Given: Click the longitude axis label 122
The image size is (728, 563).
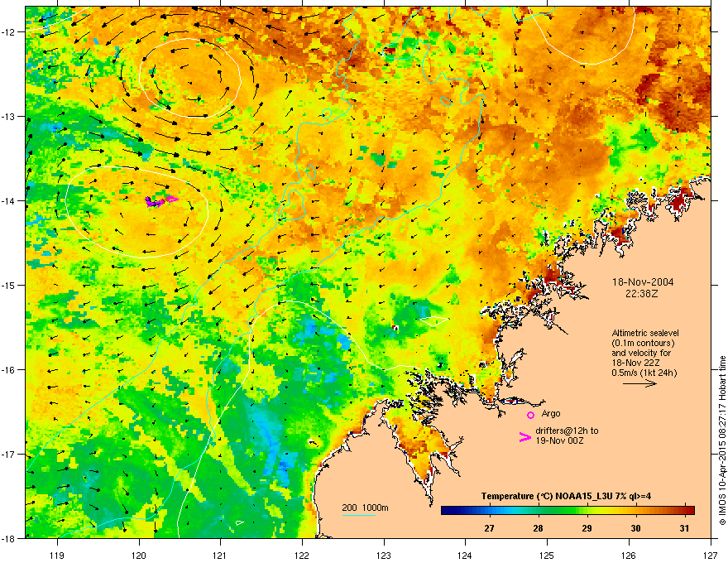Looking at the screenshot, I should pos(302,555).
